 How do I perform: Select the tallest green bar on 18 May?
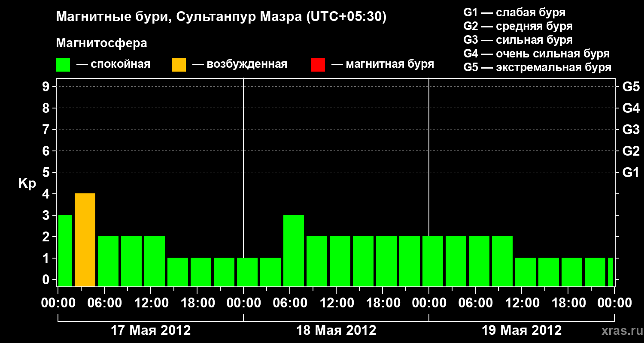tap(294, 251)
